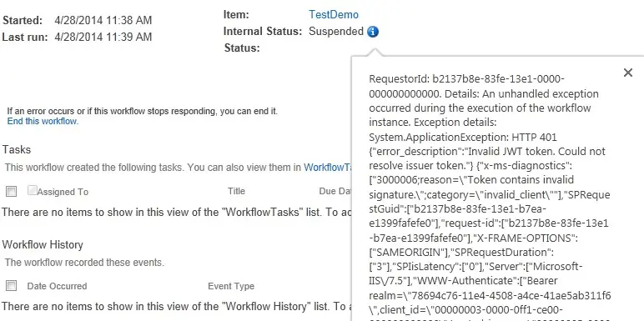This screenshot has width=644, height=321.
Task: Open the Due Date column header
Action: pyautogui.click(x=335, y=191)
